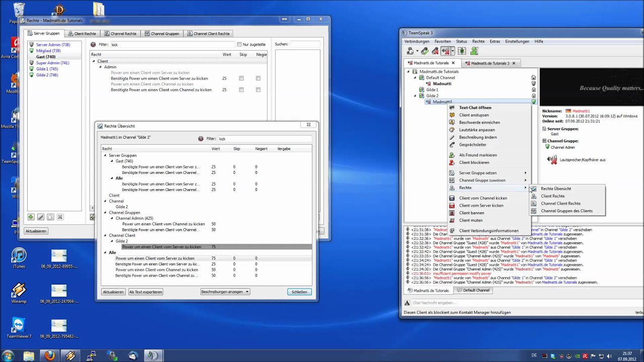Screen dimensions: 644x362
Task: Select Client blockieren in the context menu
Action: 474,162
